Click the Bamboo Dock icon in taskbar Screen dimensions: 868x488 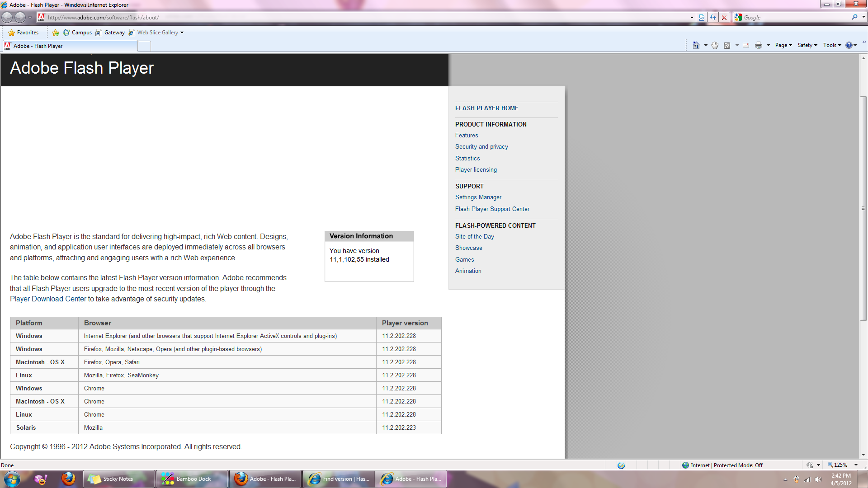(192, 479)
